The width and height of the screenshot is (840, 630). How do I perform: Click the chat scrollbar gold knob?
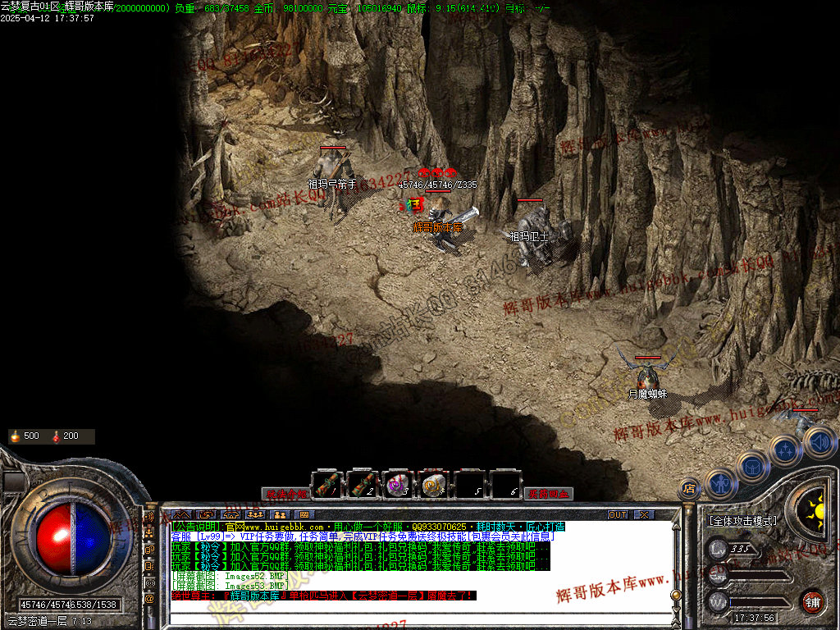point(676,596)
